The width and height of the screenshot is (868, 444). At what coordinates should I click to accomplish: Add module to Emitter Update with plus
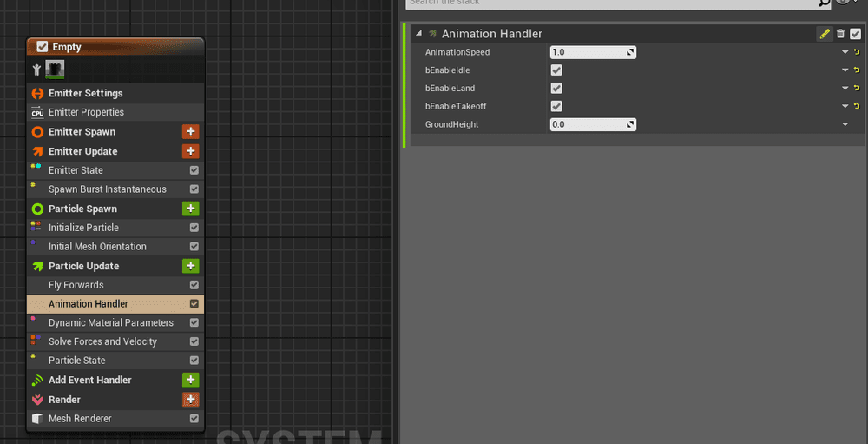pyautogui.click(x=190, y=151)
